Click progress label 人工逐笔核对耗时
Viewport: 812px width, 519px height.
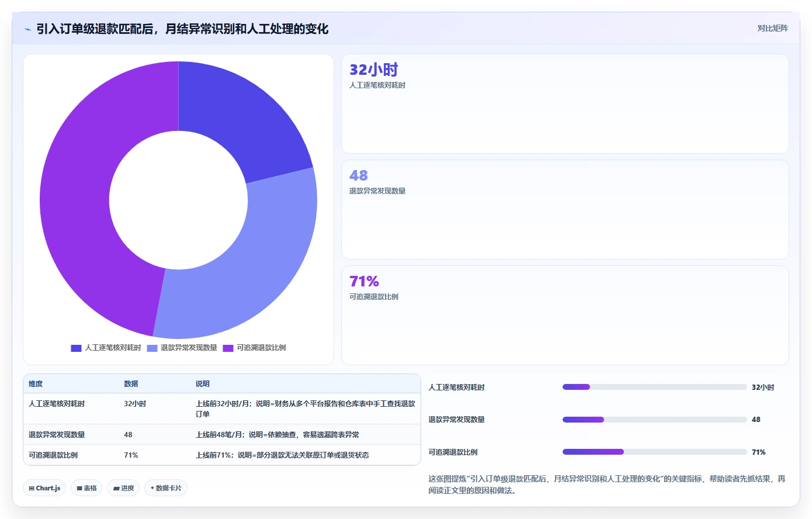(456, 387)
